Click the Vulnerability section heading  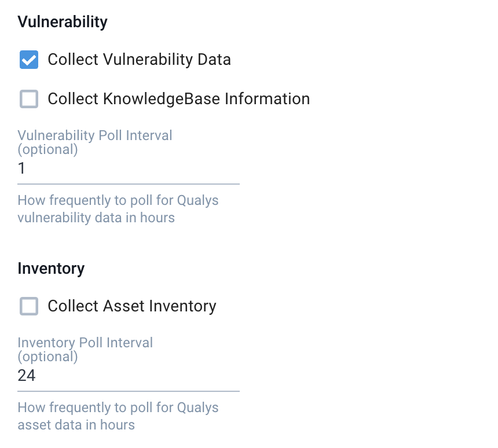[x=62, y=21]
